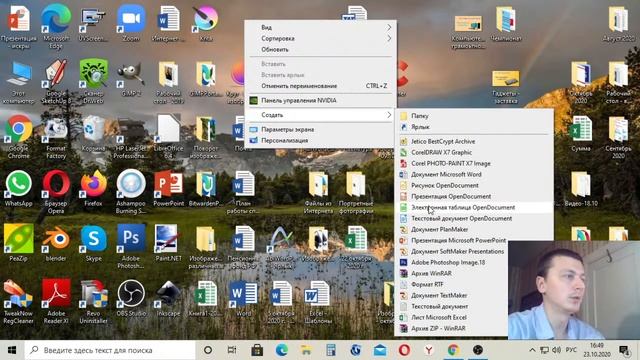The width and height of the screenshot is (640, 360).
Task: Select the Word desktop shortcut
Action: 244,298
